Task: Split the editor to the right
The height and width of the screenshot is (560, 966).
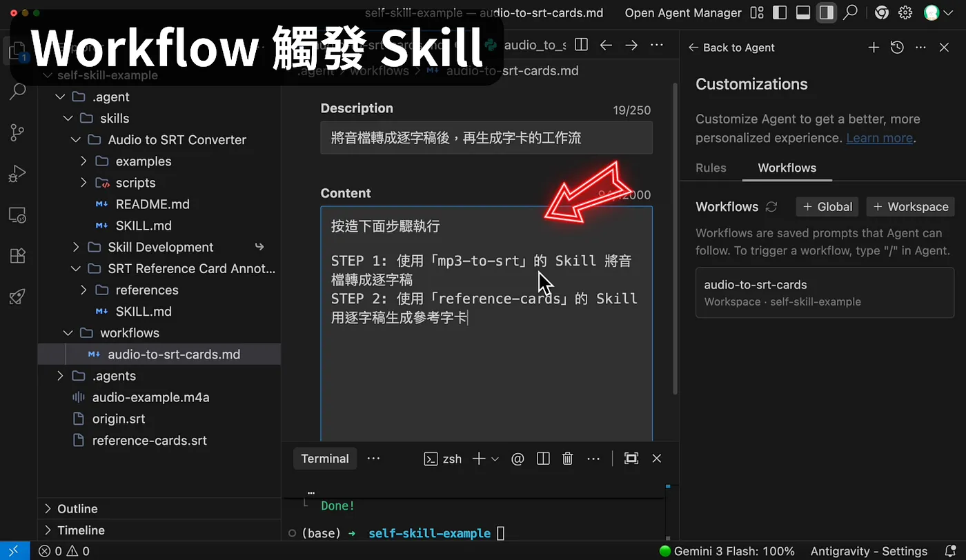Action: [x=582, y=45]
